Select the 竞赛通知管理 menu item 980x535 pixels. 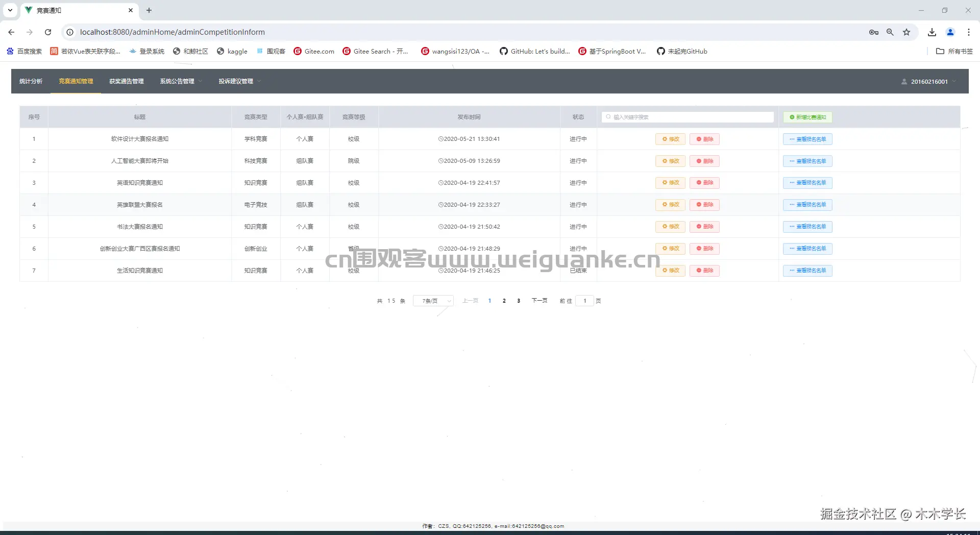click(x=76, y=81)
